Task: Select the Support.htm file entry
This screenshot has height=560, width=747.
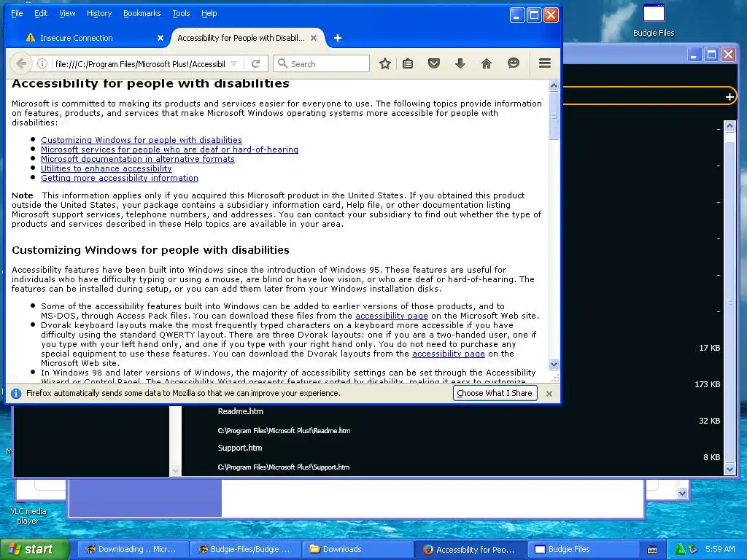Action: pyautogui.click(x=240, y=448)
